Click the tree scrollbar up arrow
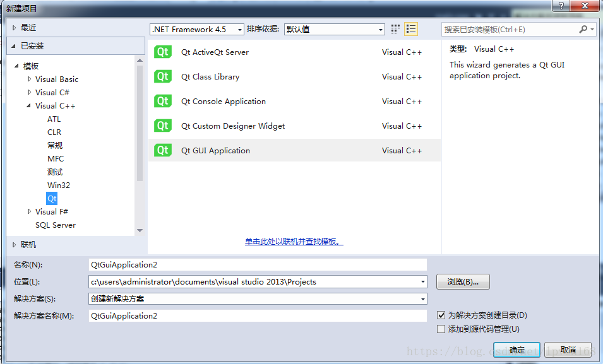Viewport: 603px width, 364px height. (x=140, y=61)
